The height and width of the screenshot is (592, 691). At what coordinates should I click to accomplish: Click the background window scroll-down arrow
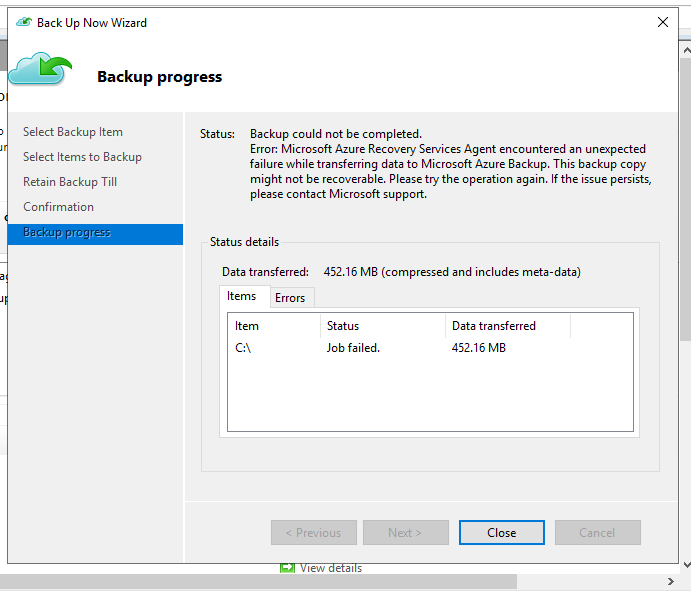(x=686, y=564)
